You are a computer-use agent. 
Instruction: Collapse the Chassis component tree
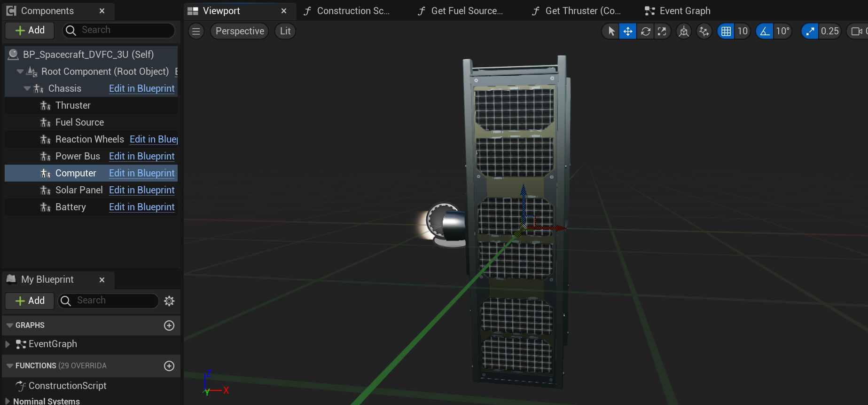pos(27,88)
